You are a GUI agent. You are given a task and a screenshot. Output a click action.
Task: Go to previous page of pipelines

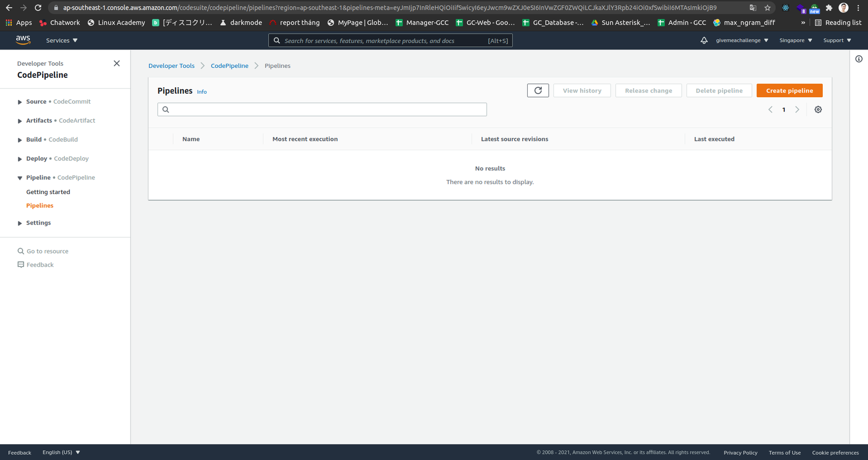(770, 109)
